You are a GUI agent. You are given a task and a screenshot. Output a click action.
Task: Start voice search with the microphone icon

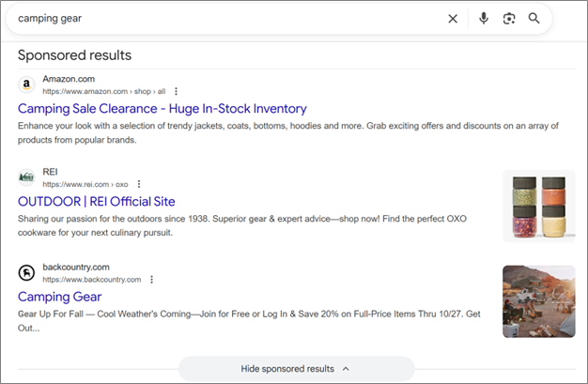483,19
